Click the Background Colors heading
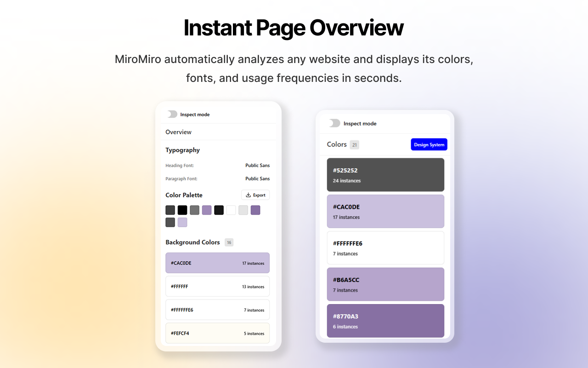The width and height of the screenshot is (588, 368). click(192, 242)
